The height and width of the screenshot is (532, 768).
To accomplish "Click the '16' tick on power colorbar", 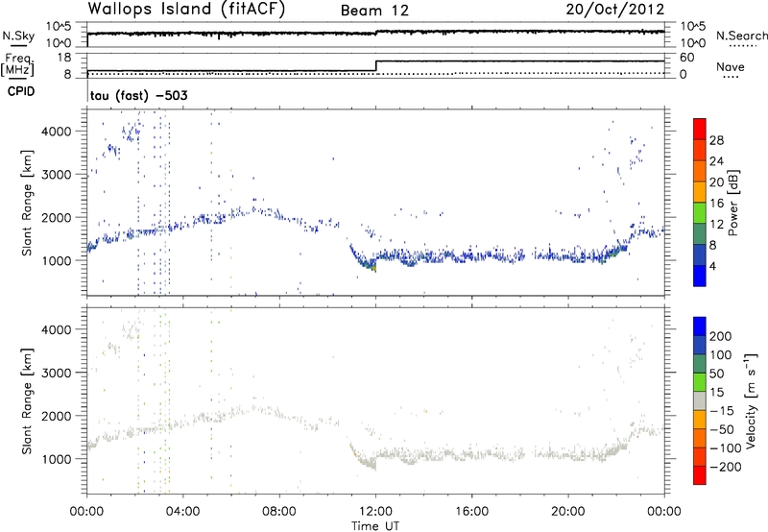I will pyautogui.click(x=716, y=204).
